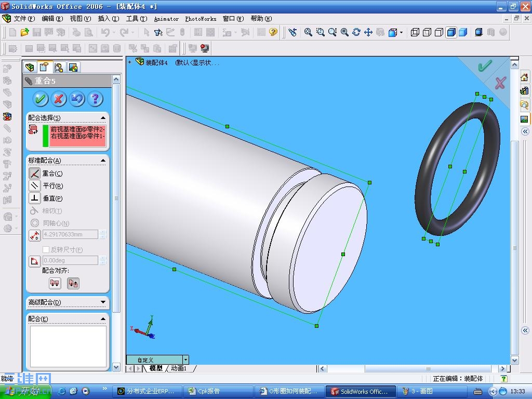The width and height of the screenshot is (532, 399).
Task: Click the Zoom to Area icon
Action: (x=320, y=32)
